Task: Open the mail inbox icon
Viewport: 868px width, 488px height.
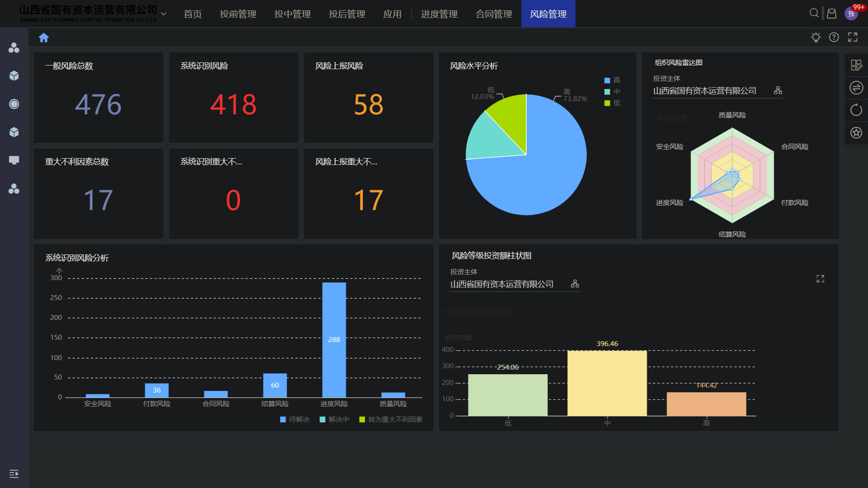Action: 831,14
